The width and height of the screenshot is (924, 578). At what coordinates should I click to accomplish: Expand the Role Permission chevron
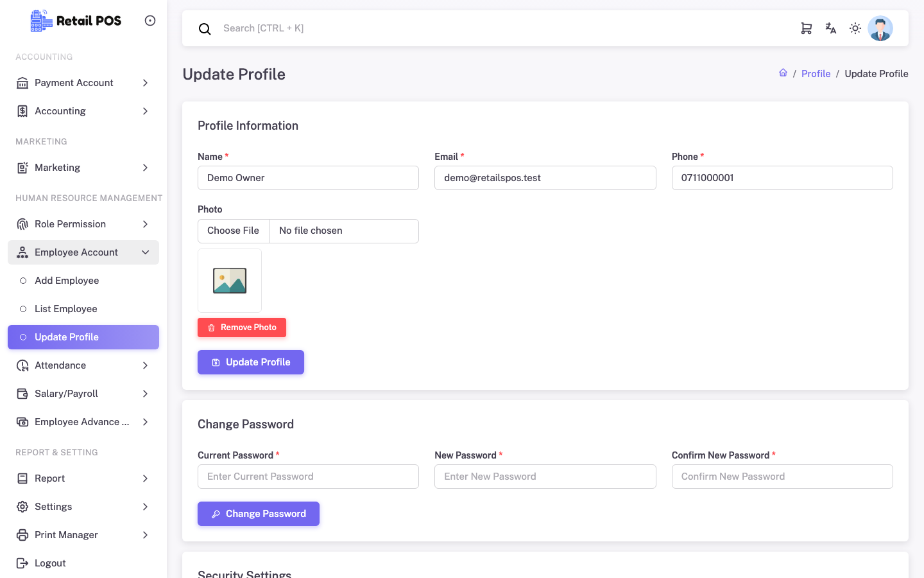click(146, 224)
